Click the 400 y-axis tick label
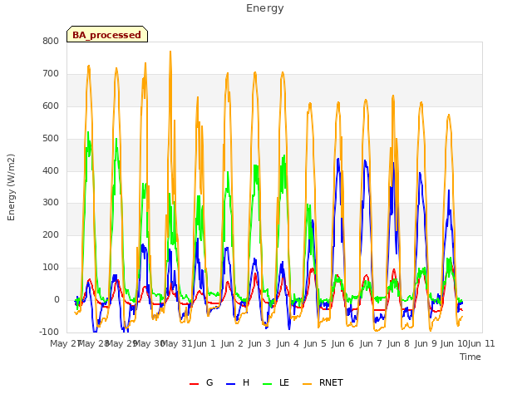This screenshot has height=399, width=532. (x=51, y=170)
